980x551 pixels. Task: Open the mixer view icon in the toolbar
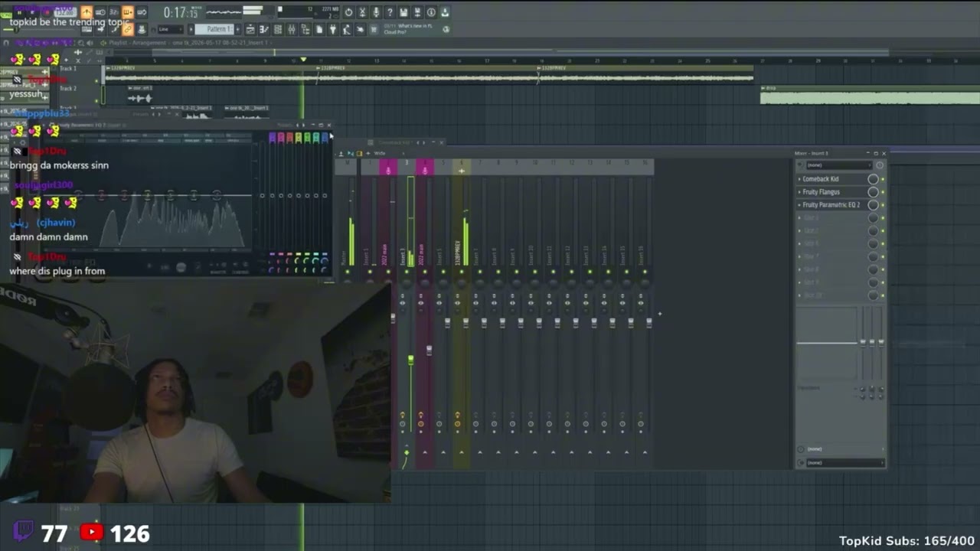click(292, 29)
